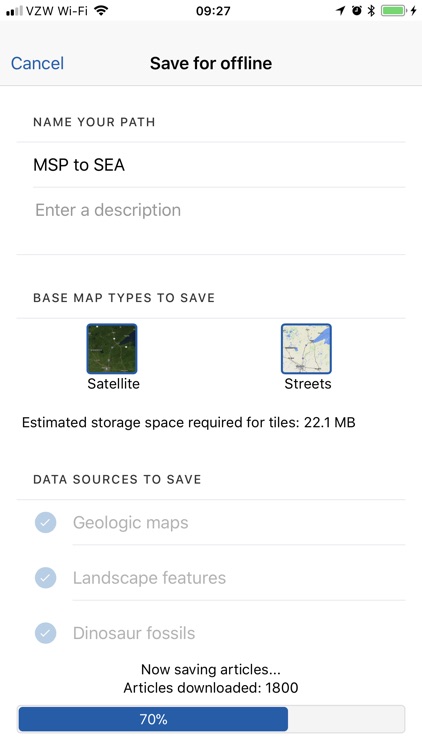Tap the Streets label text

click(308, 384)
